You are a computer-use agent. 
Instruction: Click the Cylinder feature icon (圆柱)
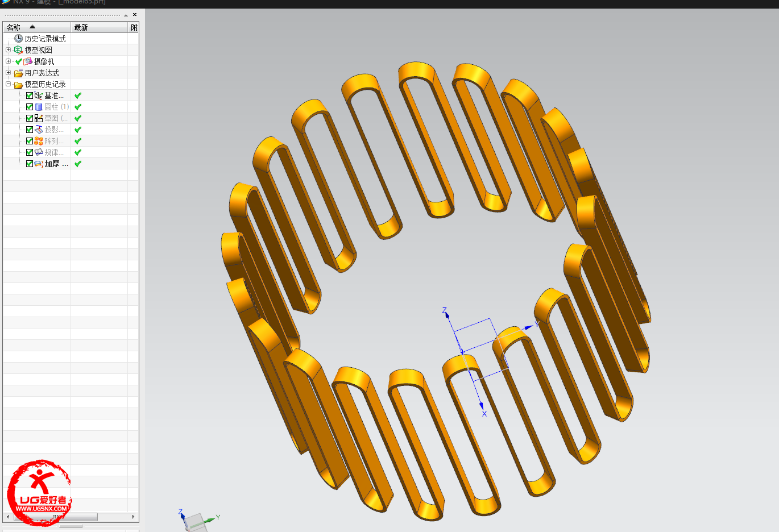pos(39,107)
